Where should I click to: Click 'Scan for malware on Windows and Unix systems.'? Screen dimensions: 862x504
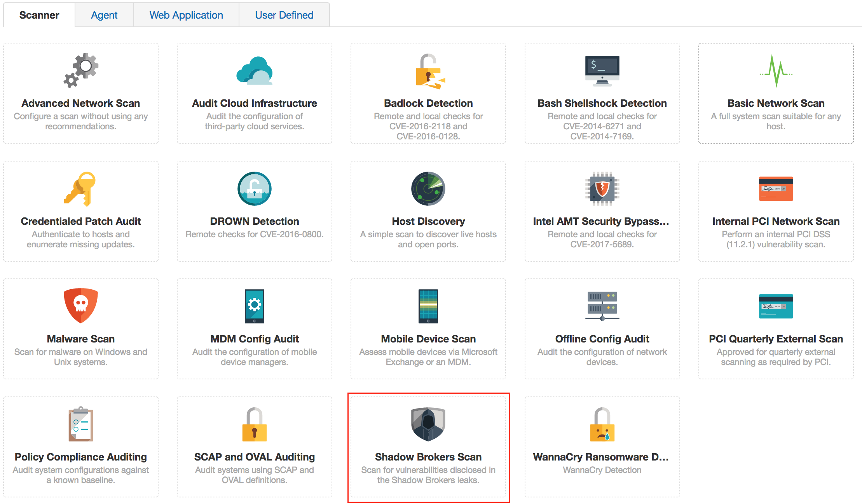pyautogui.click(x=81, y=357)
